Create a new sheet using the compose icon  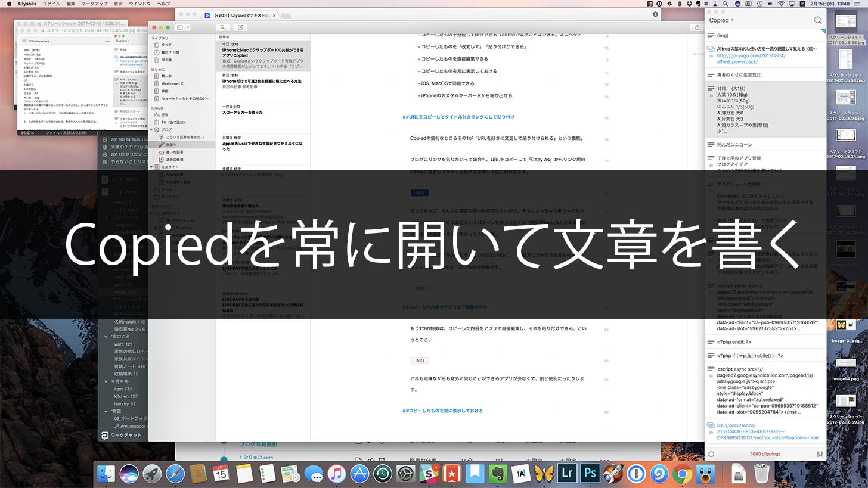(x=241, y=27)
